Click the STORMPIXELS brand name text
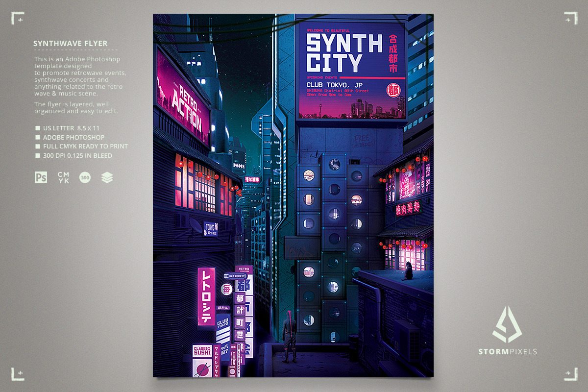The image size is (588, 392). [508, 351]
